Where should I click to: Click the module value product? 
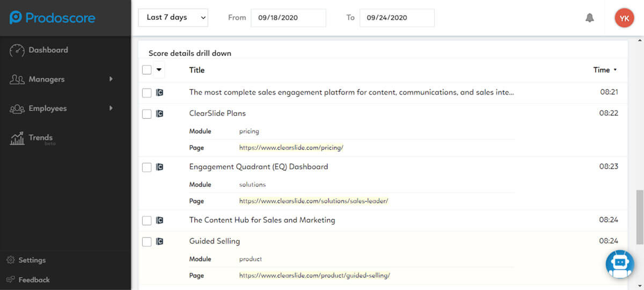coord(251,259)
